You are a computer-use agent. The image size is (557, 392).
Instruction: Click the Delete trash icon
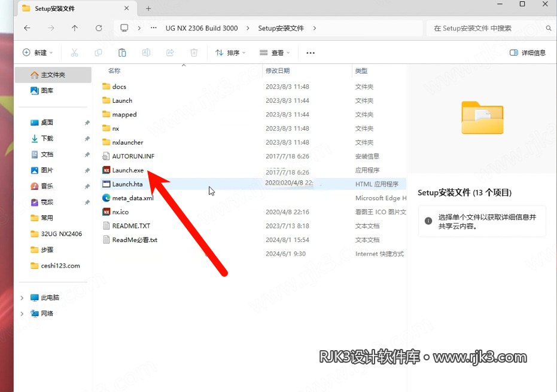click(194, 53)
